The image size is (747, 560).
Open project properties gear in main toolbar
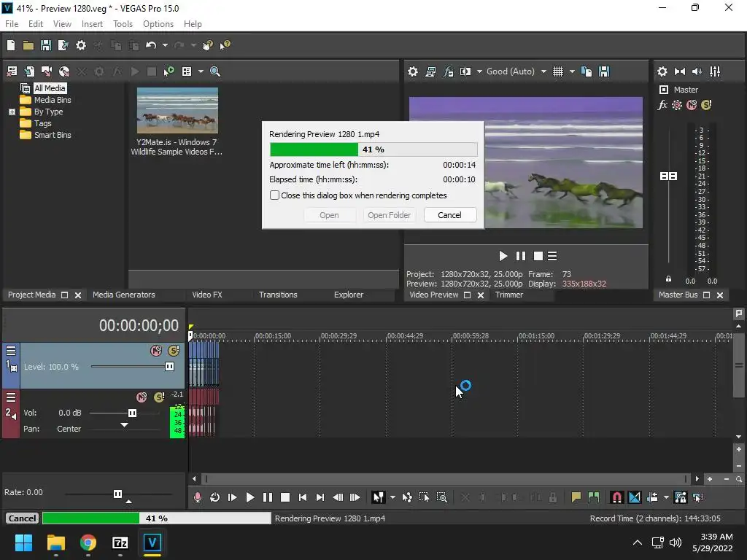point(81,45)
